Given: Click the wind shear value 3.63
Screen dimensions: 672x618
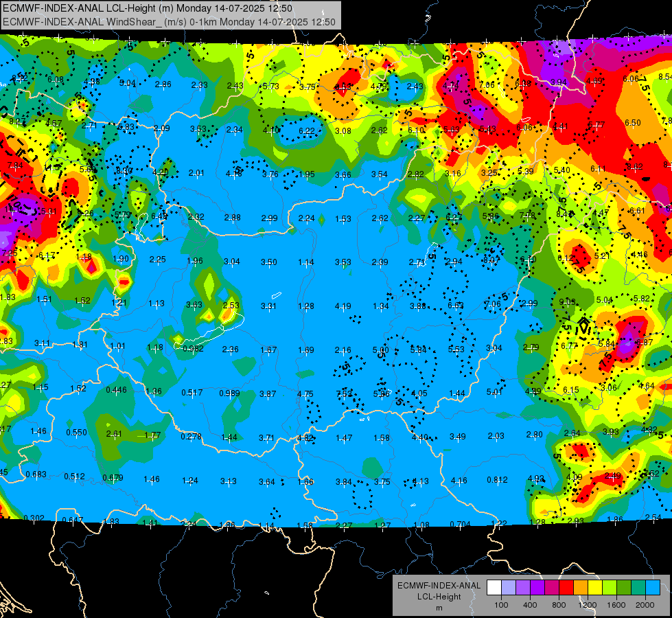Looking at the screenshot, I should 194,305.
